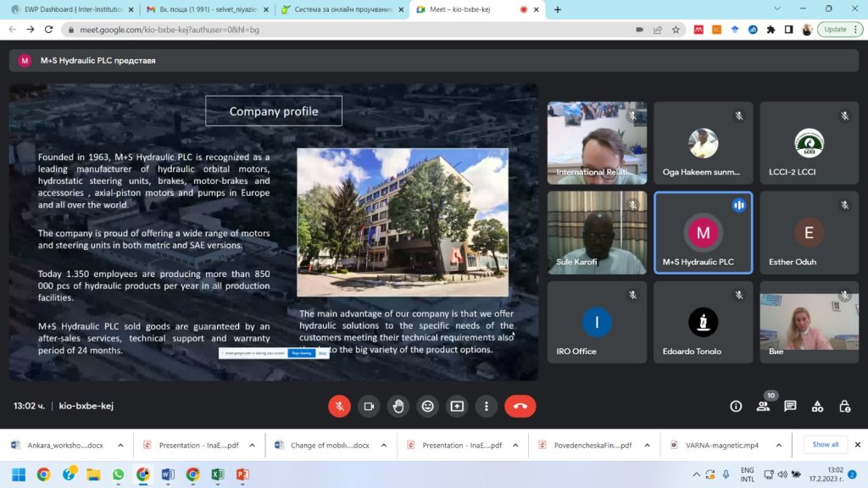This screenshot has width=868, height=488.
Task: Open Chrome profile avatar
Action: point(807,30)
